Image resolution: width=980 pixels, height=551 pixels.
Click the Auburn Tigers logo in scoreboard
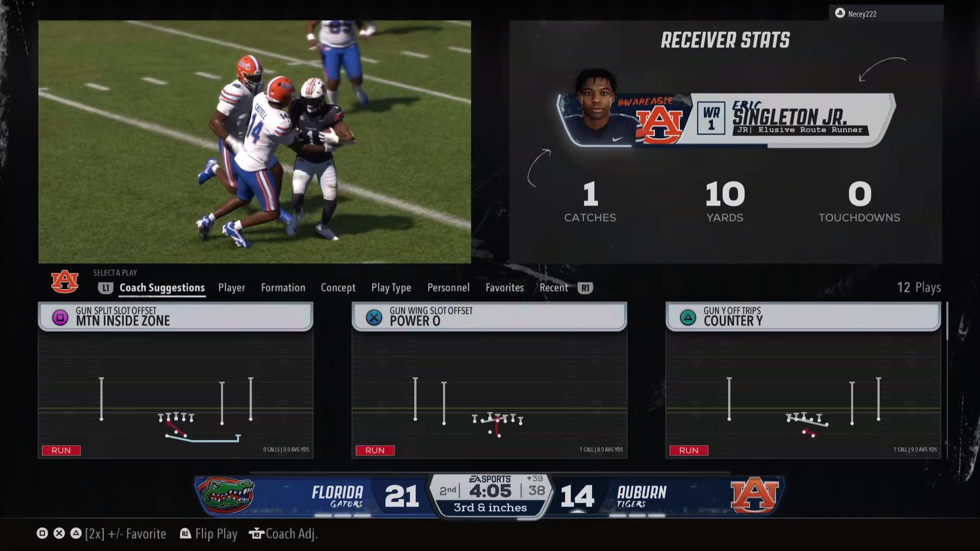754,495
